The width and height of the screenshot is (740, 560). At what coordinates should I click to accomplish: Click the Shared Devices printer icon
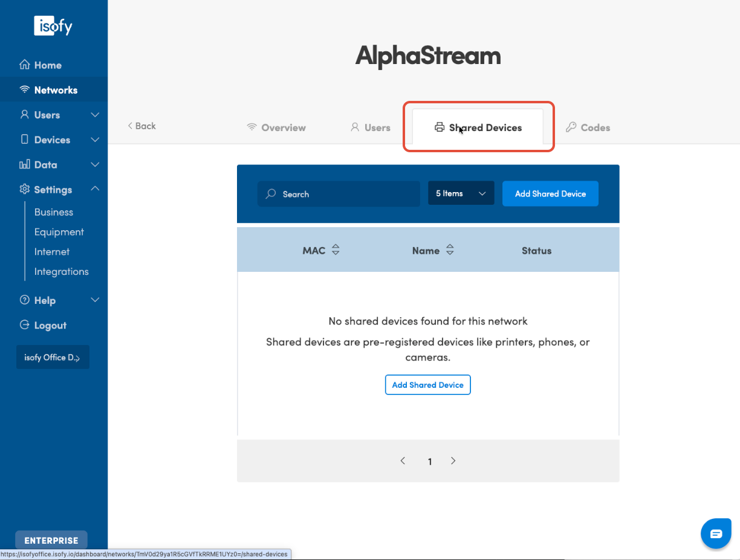tap(440, 127)
